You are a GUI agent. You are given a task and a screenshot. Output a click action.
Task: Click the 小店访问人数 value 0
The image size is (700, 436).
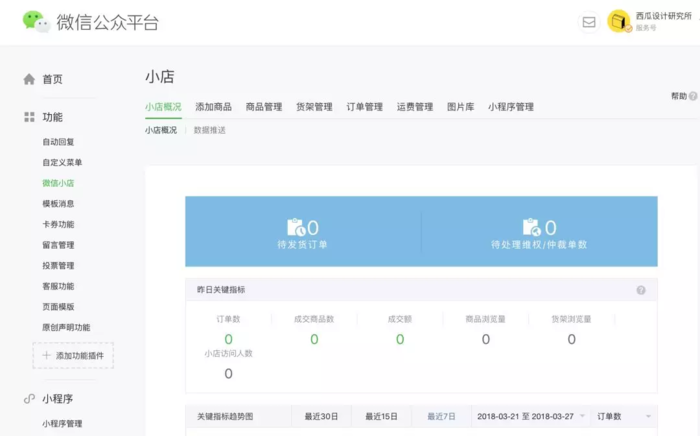coord(229,374)
